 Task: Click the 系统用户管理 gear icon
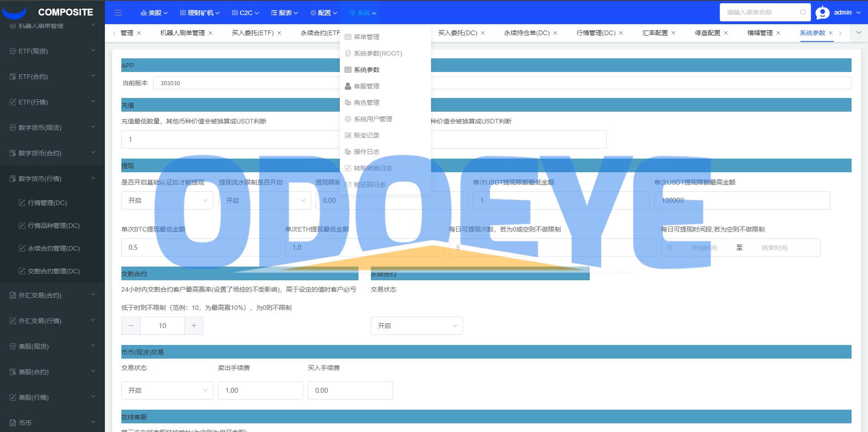pyautogui.click(x=348, y=119)
